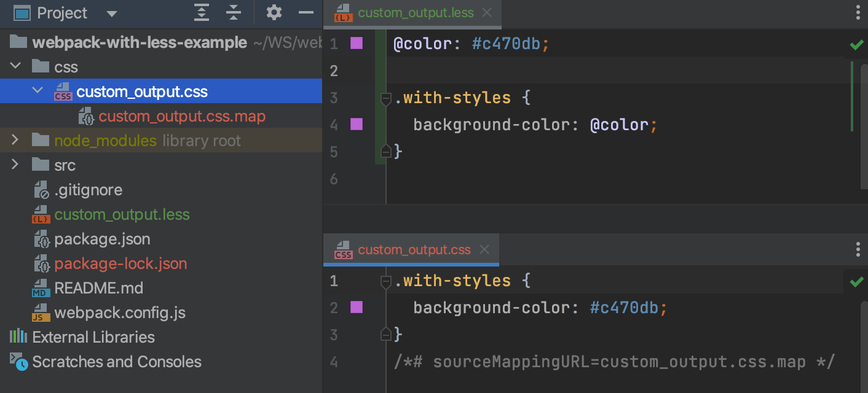Switch to the custom_output.css tab
Viewport: 868px width, 393px height.
click(x=412, y=249)
